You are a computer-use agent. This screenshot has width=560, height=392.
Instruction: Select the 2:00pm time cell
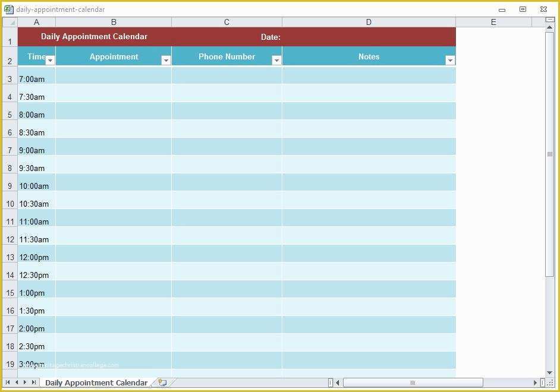[x=36, y=325]
